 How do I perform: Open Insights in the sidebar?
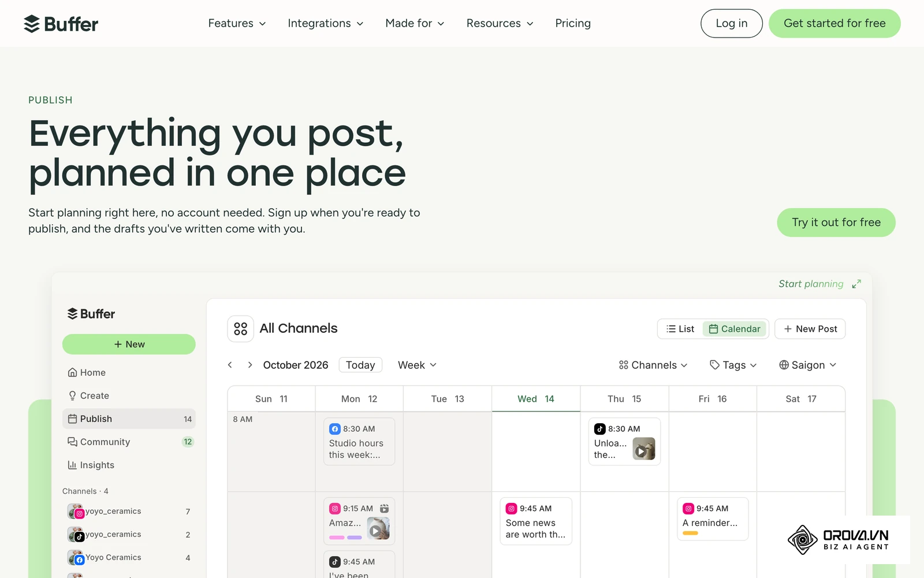click(x=129, y=465)
